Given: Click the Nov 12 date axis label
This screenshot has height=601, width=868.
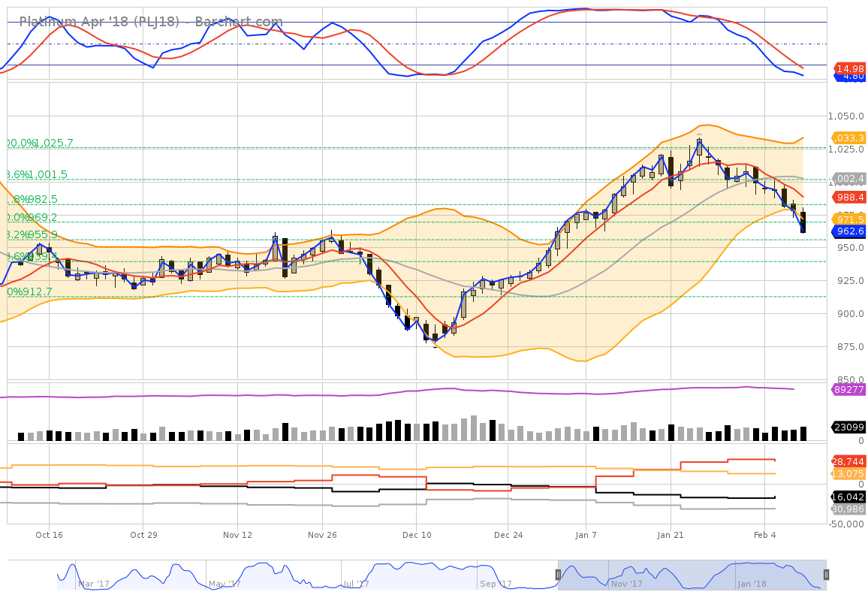Looking at the screenshot, I should (x=237, y=535).
